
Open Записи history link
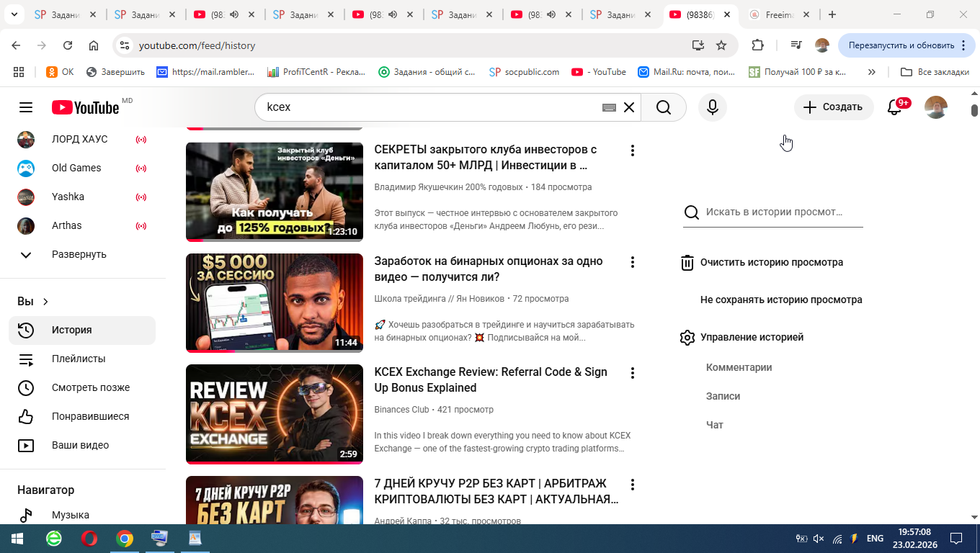723,396
